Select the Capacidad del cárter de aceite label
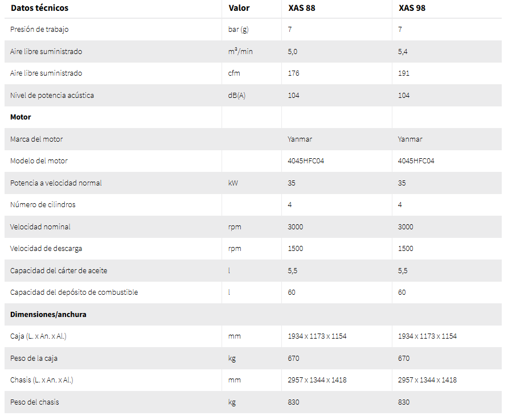508x420 pixels. pyautogui.click(x=59, y=271)
